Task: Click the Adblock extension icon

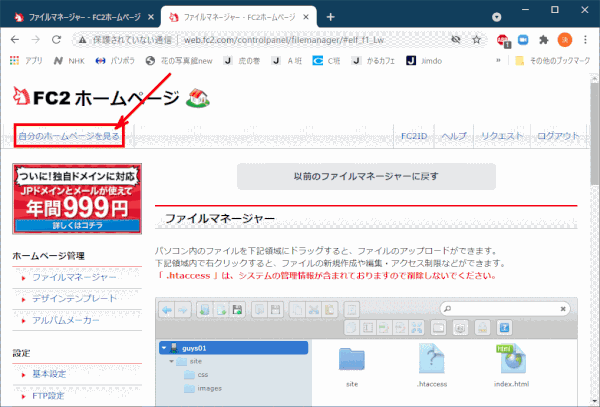Action: pos(503,40)
